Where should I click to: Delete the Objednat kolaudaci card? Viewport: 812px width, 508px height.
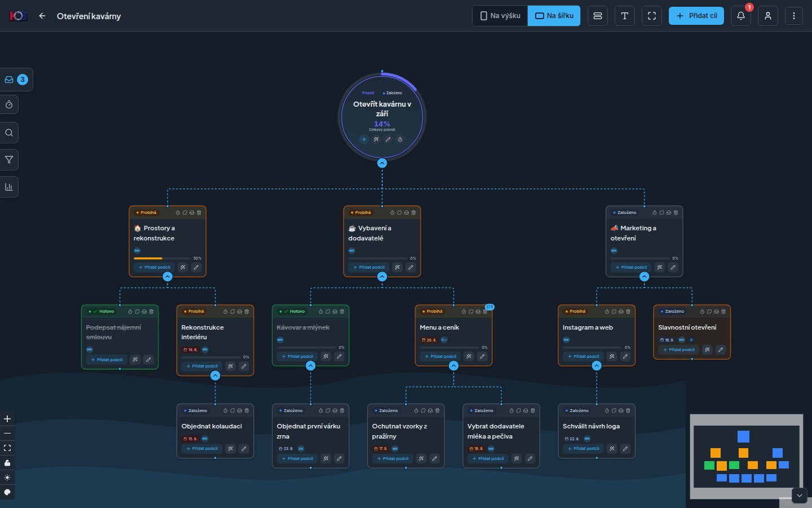coord(246,411)
